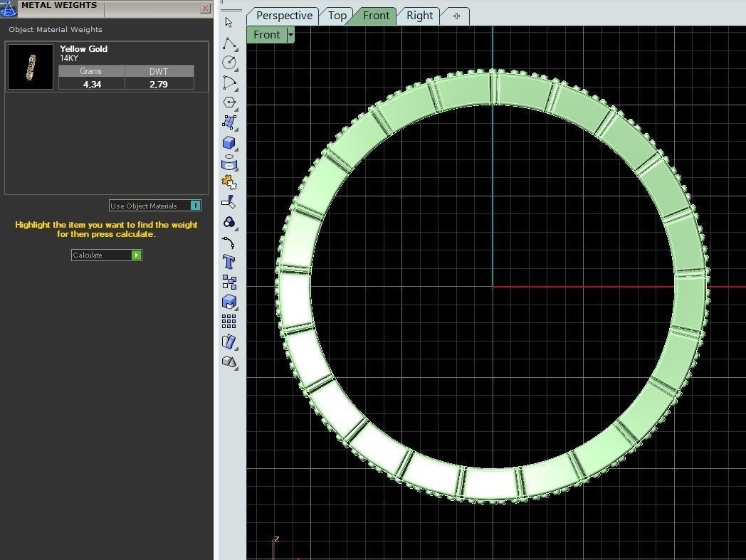This screenshot has height=560, width=746.
Task: Click the Front viewport title label
Action: [266, 35]
